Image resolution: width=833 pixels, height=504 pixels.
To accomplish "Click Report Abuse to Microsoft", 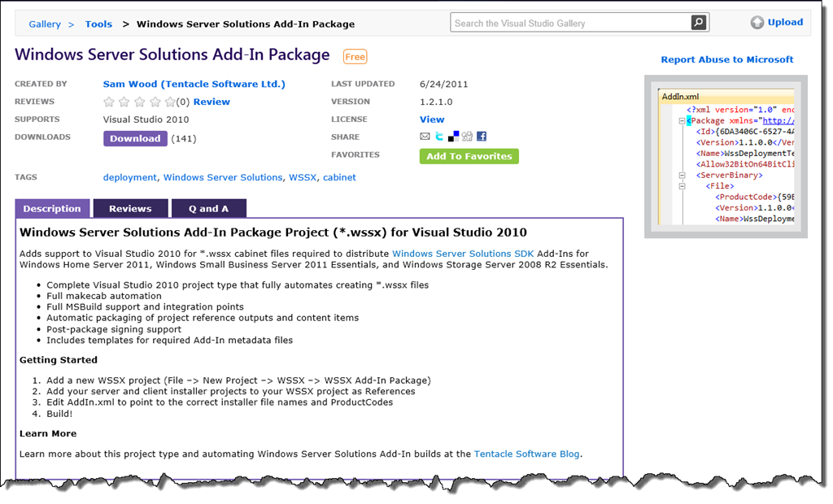I will (x=726, y=59).
